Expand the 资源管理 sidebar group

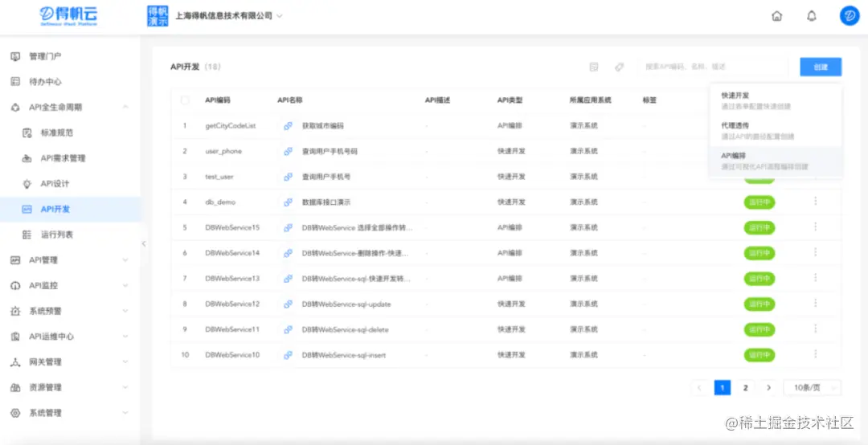[125, 387]
